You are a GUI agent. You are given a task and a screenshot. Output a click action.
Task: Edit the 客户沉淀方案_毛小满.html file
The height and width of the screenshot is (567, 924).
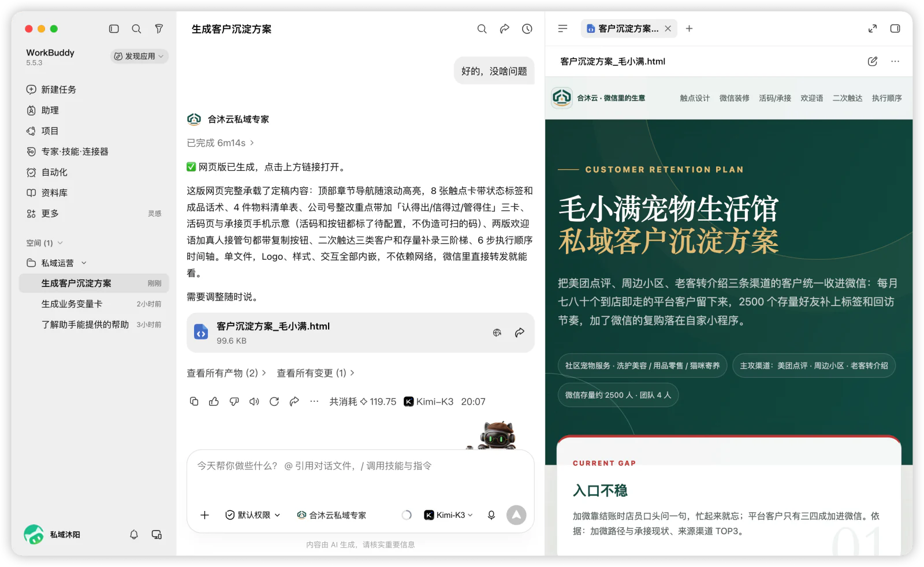click(873, 61)
